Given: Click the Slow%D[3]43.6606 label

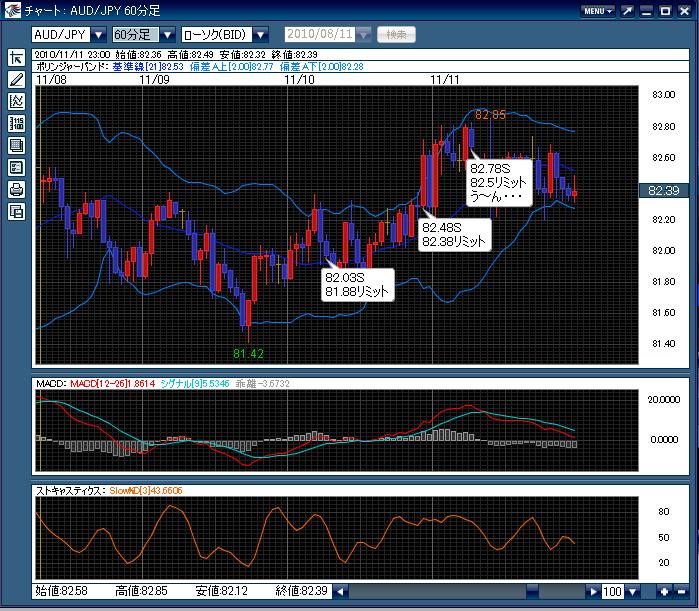Looking at the screenshot, I should click(x=146, y=491).
